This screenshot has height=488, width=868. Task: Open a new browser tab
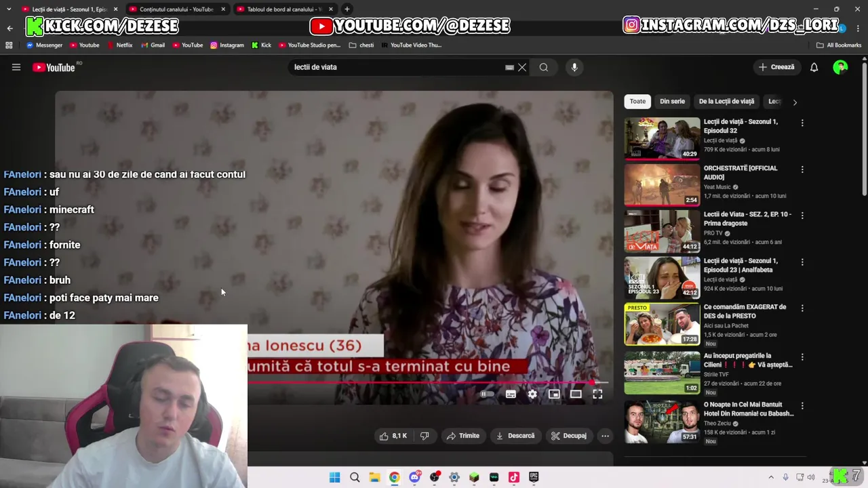pos(347,9)
